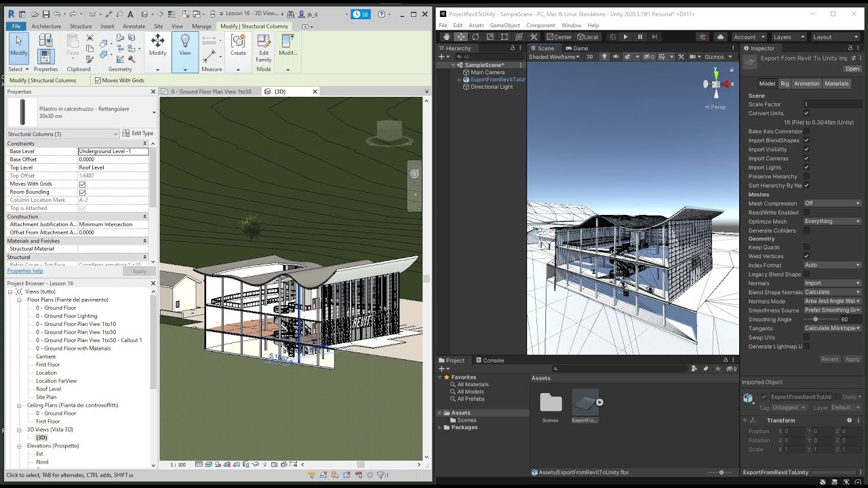868x488 pixels.
Task: Collapse the Floor Plans tree node
Action: tap(20, 300)
